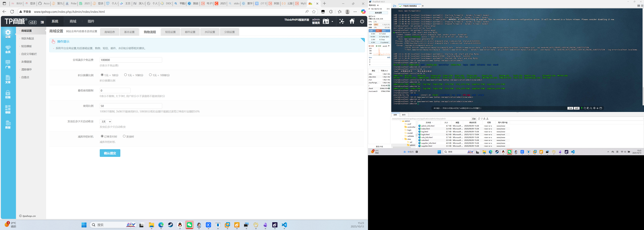Choose 发货时 for stock reduction timing

click(124, 136)
